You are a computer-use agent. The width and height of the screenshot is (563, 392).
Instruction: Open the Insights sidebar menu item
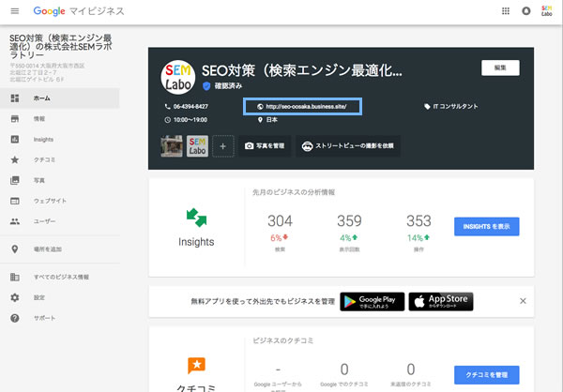click(x=60, y=140)
